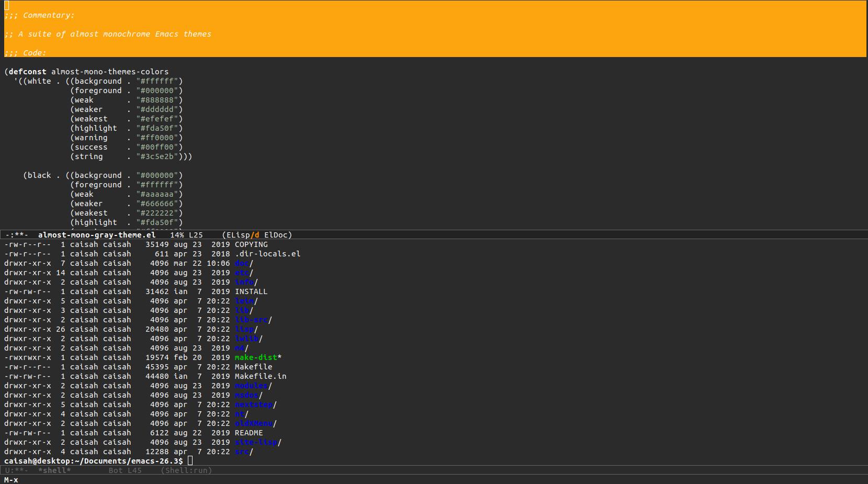Click the Makefile.in file name
Viewport: 868px width, 484px height.
coord(261,376)
